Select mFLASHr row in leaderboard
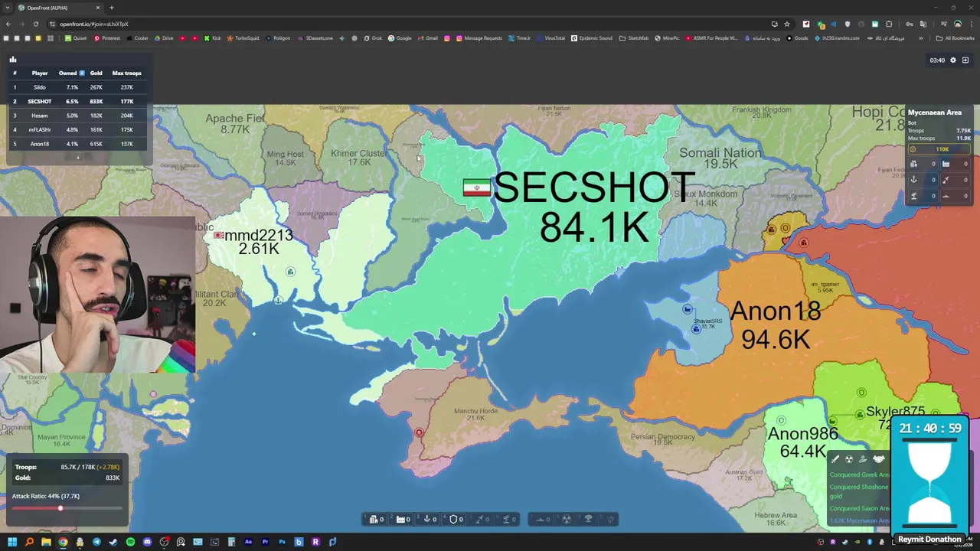 click(79, 129)
